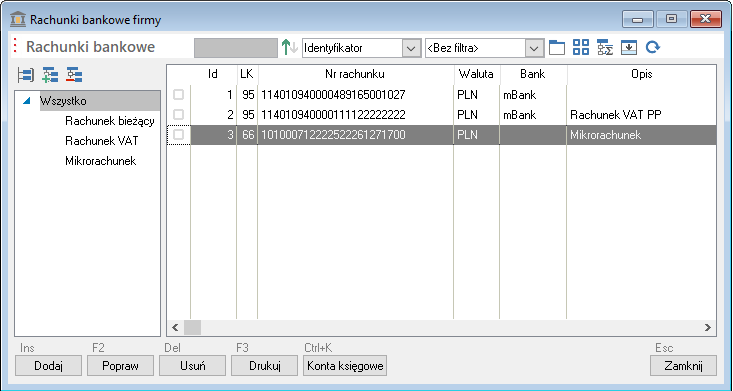733x391 pixels.
Task: Refresh the bank accounts list
Action: point(653,47)
